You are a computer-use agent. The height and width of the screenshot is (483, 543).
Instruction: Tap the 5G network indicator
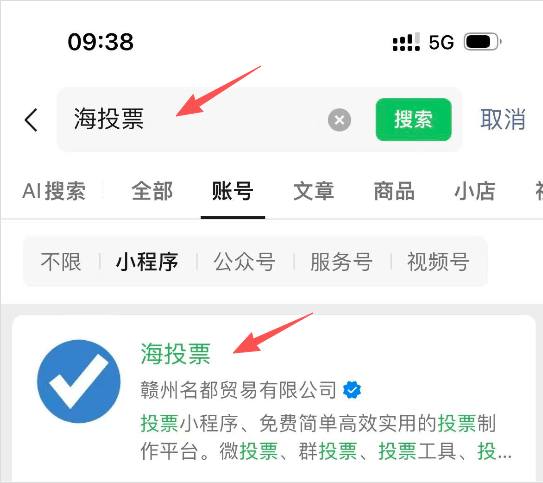[441, 43]
